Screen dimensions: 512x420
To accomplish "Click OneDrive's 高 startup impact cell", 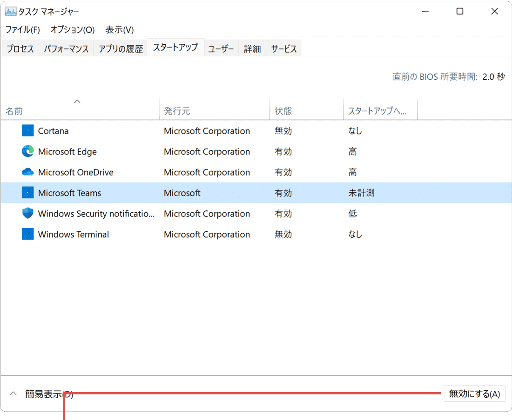I will tap(353, 172).
